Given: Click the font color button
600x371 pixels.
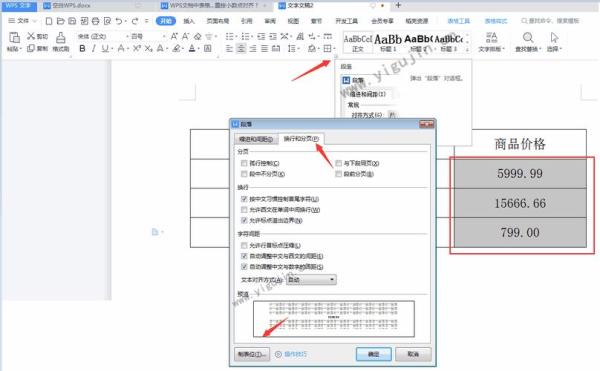Looking at the screenshot, I should (192, 49).
